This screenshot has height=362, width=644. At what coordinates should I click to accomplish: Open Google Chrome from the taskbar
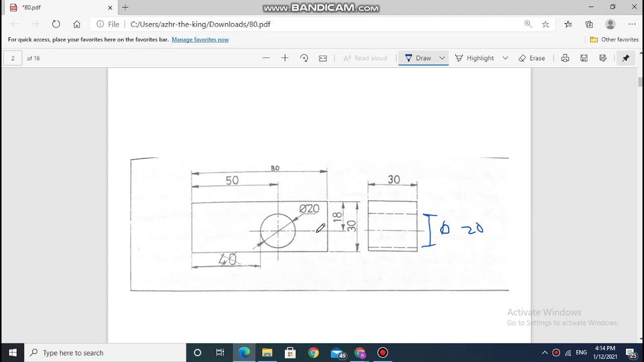[313, 352]
